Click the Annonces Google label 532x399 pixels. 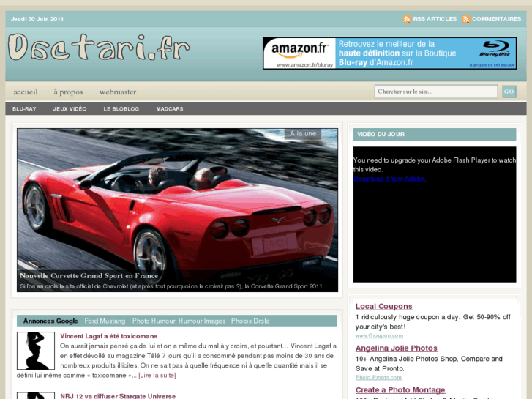50,321
